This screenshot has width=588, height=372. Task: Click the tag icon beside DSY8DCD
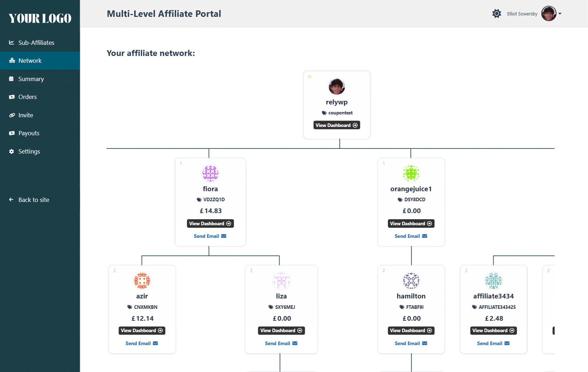[x=400, y=200]
